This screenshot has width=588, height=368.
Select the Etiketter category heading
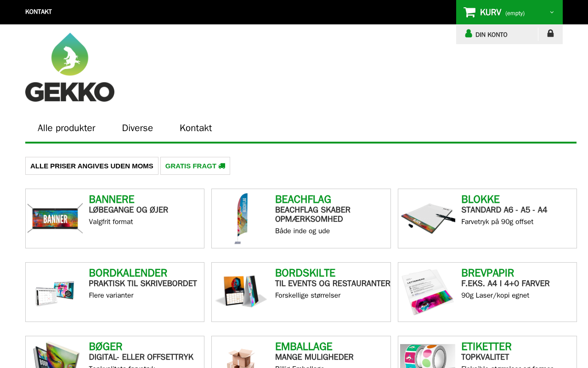tap(486, 347)
